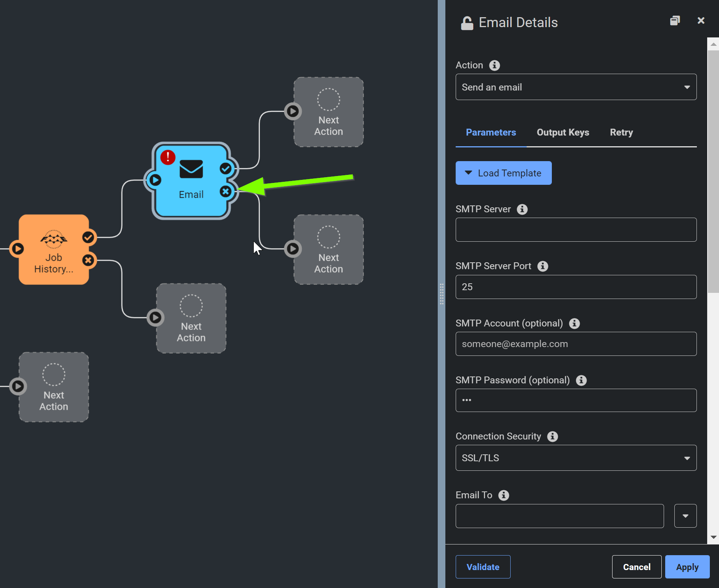Click the Job History node failure X connector
The image size is (719, 588).
[x=88, y=260]
